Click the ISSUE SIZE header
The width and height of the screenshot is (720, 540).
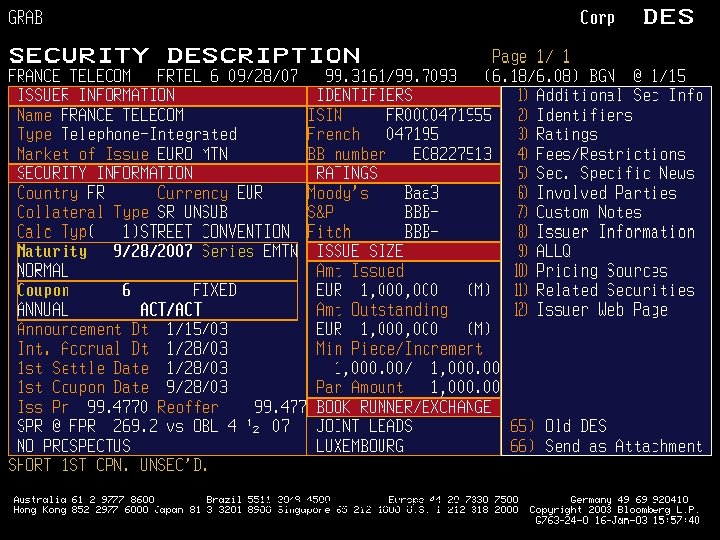pyautogui.click(x=360, y=251)
